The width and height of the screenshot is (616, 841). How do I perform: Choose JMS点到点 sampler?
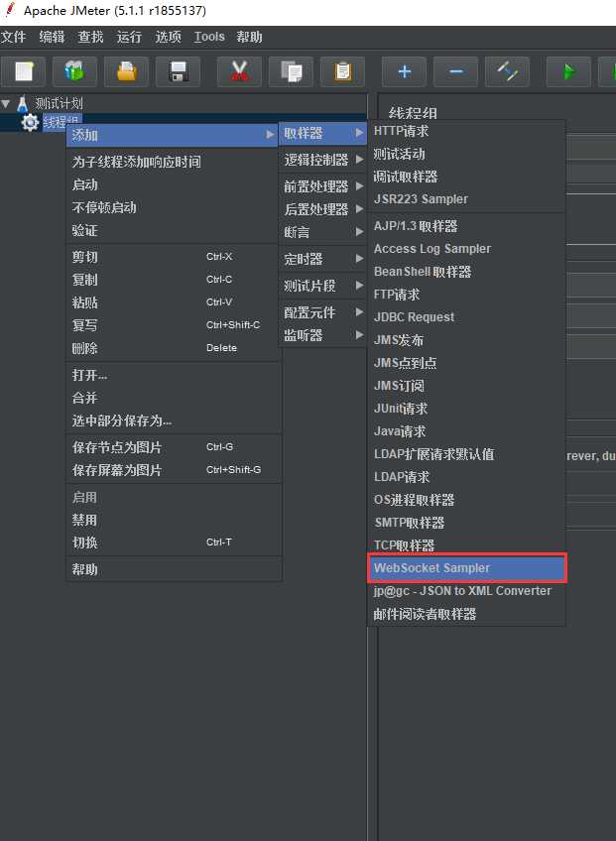(x=467, y=363)
